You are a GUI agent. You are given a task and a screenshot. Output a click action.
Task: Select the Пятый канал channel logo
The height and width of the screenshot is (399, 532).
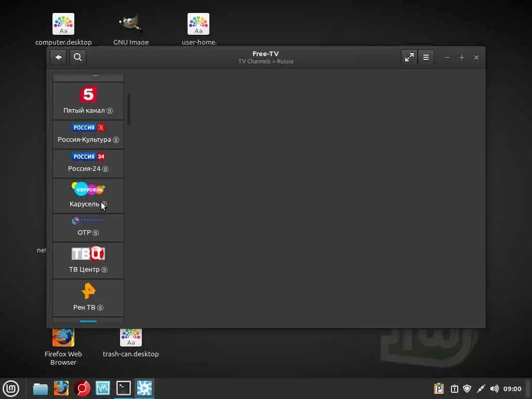tap(88, 95)
